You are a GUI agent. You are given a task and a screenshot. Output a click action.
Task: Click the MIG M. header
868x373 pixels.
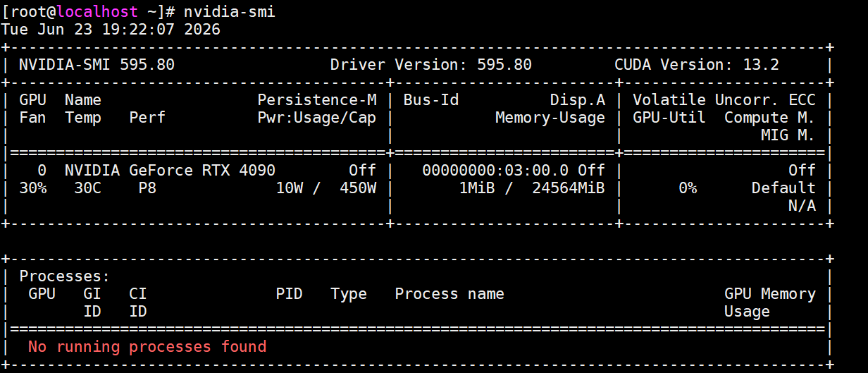(x=788, y=135)
